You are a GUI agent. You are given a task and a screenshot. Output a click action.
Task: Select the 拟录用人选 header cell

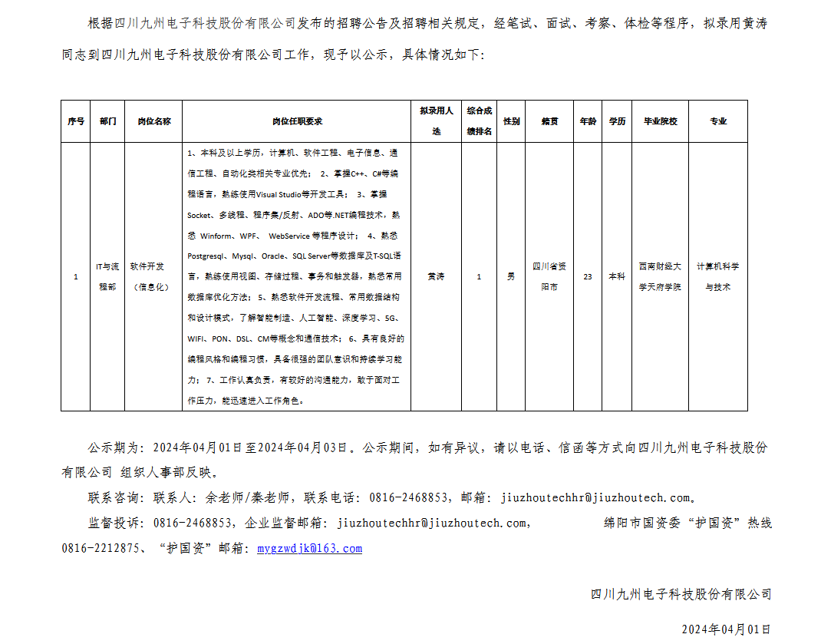[x=436, y=121]
